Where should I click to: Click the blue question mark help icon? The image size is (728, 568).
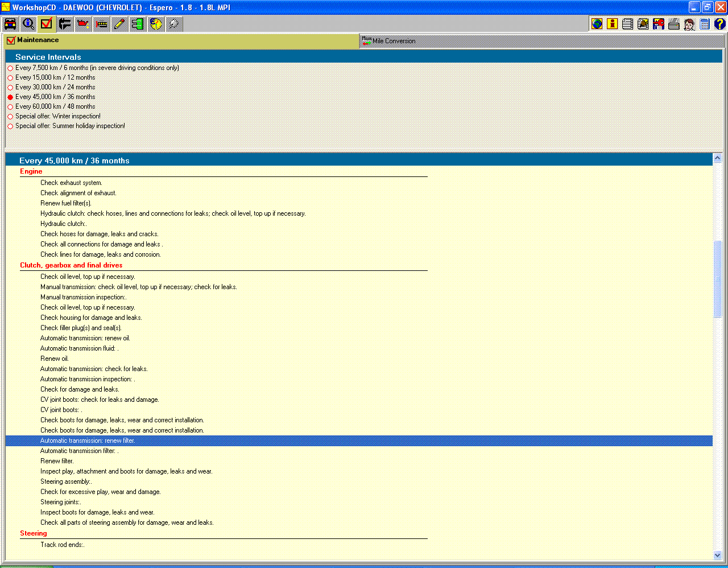[x=719, y=24]
